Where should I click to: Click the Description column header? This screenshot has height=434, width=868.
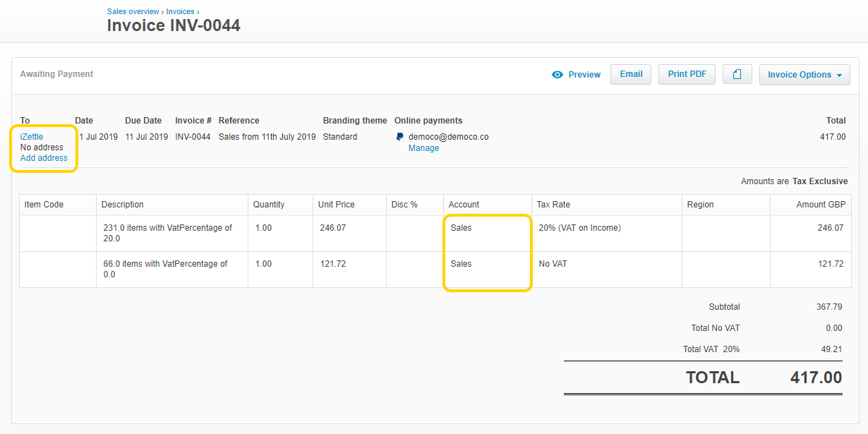point(123,205)
